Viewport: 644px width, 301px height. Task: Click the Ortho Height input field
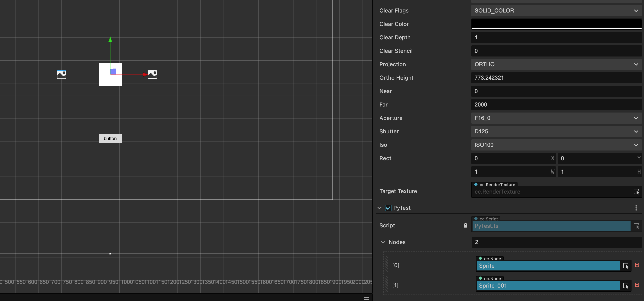click(556, 78)
